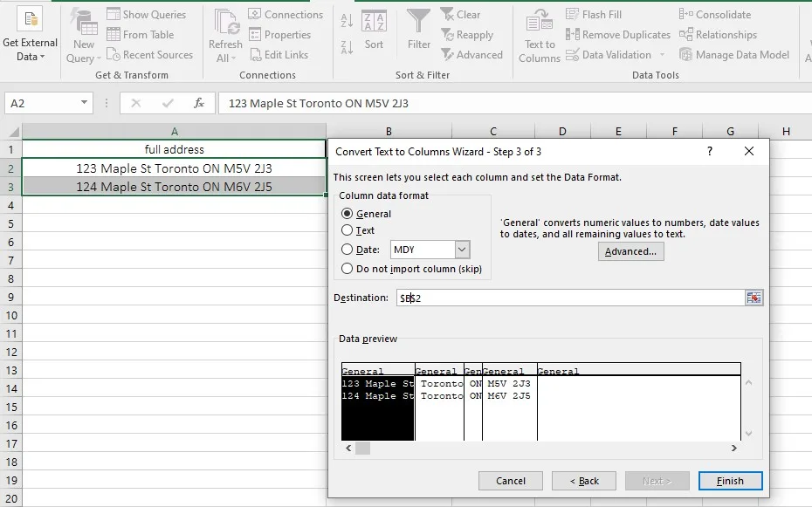Open Recent Sources
Screen dimensions: 812x507
click(149, 54)
